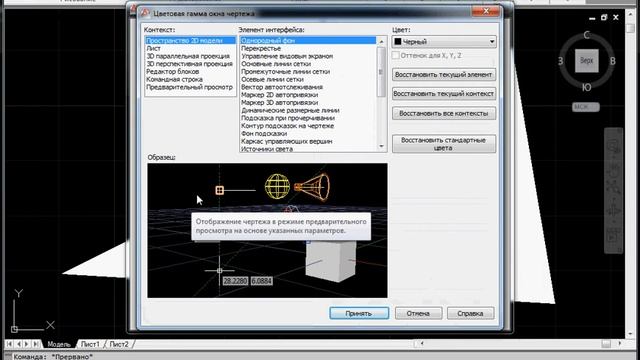The image size is (640, 360).
Task: Open help via 'Справка' button
Action: click(x=471, y=313)
